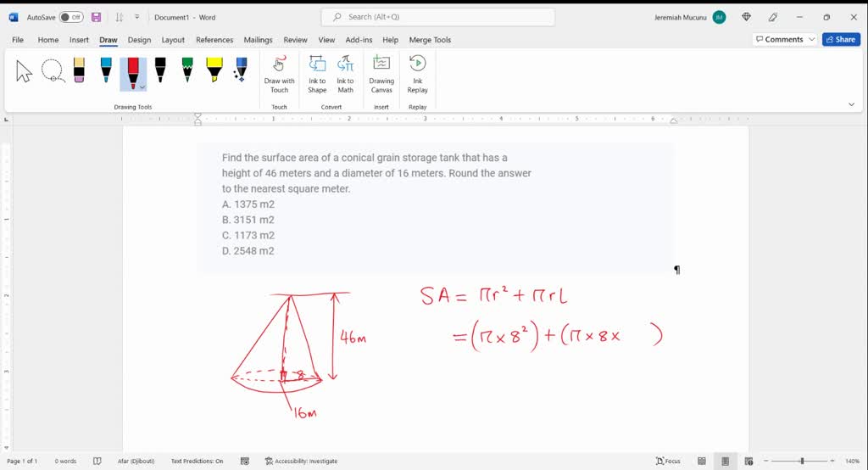Choose the Lasso Select tool
868x470 pixels.
pos(53,71)
